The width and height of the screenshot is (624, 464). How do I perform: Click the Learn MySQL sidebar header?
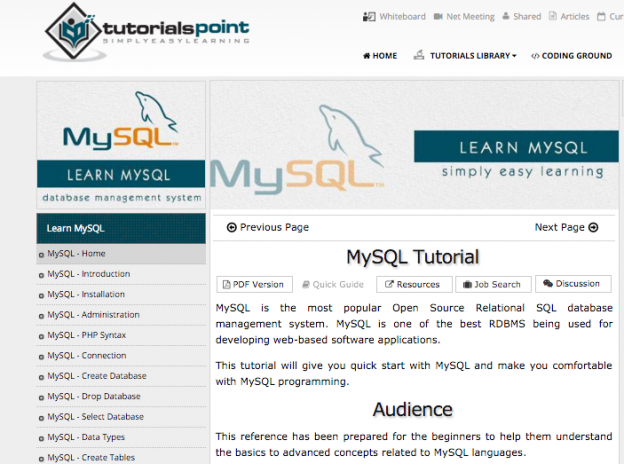click(121, 228)
